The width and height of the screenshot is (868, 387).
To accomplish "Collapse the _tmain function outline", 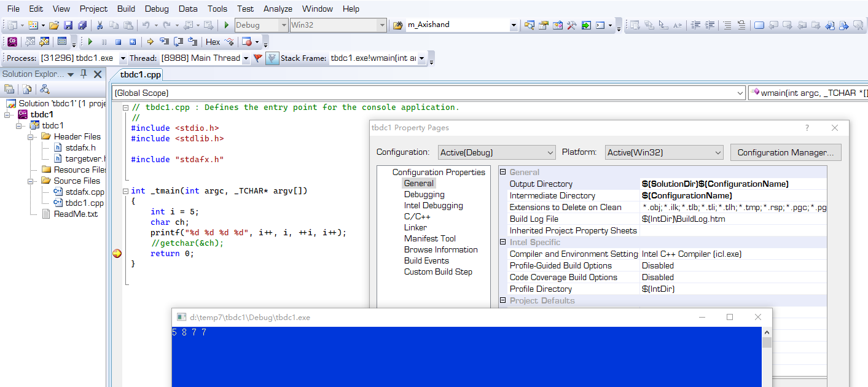I will click(x=125, y=191).
